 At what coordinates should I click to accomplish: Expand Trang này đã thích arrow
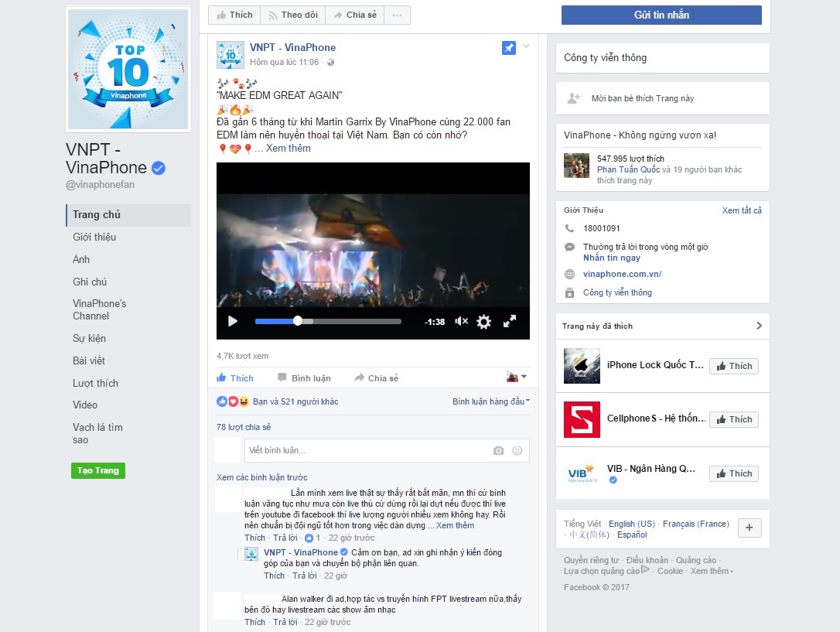(759, 326)
